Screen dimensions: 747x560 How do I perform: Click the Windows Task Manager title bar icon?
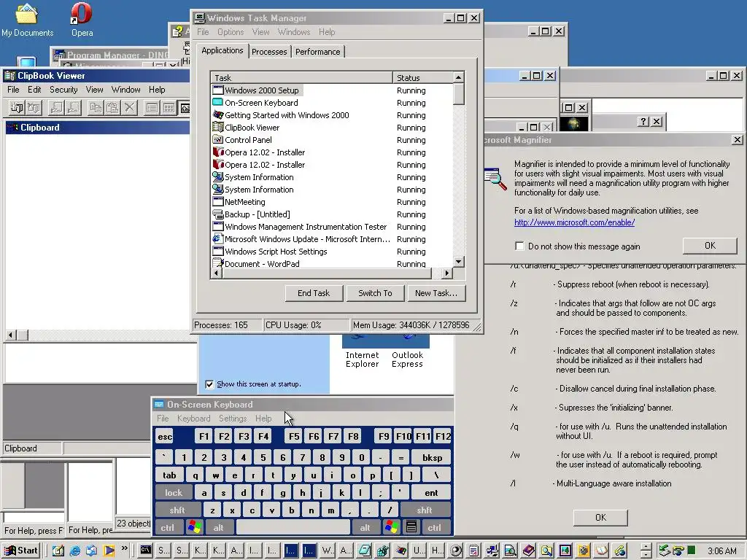[x=200, y=18]
